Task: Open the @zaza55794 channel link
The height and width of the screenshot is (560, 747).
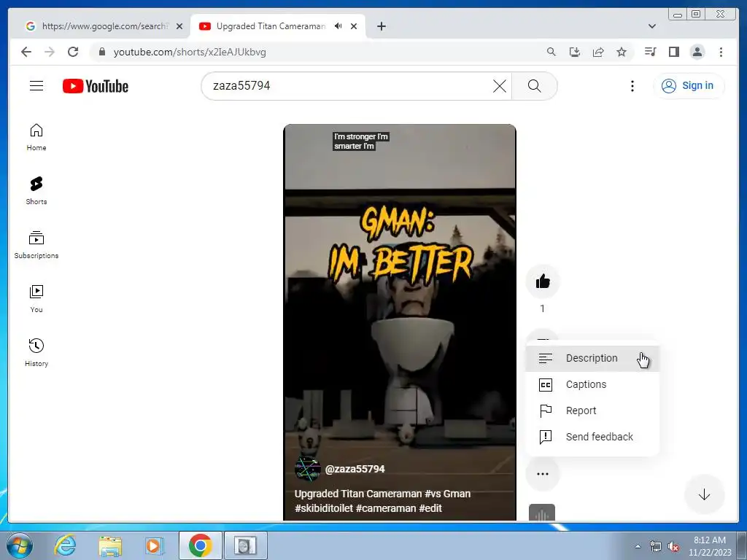Action: click(x=355, y=469)
